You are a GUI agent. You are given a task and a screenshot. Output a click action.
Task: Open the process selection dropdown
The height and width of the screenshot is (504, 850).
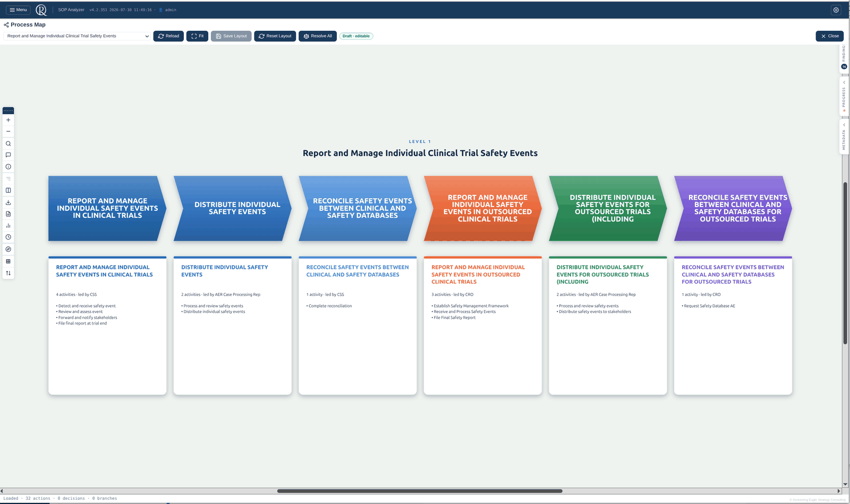tap(78, 36)
